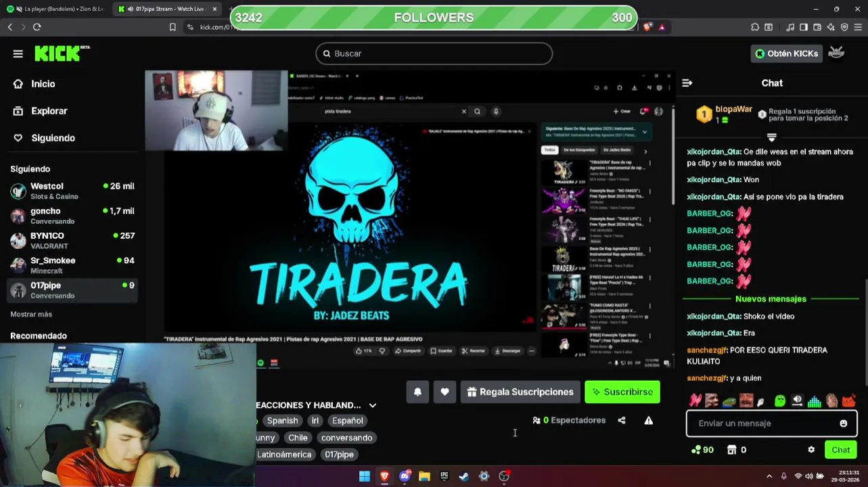Open the browser extensions puzzle icon
This screenshot has width=868, height=487.
[755, 27]
